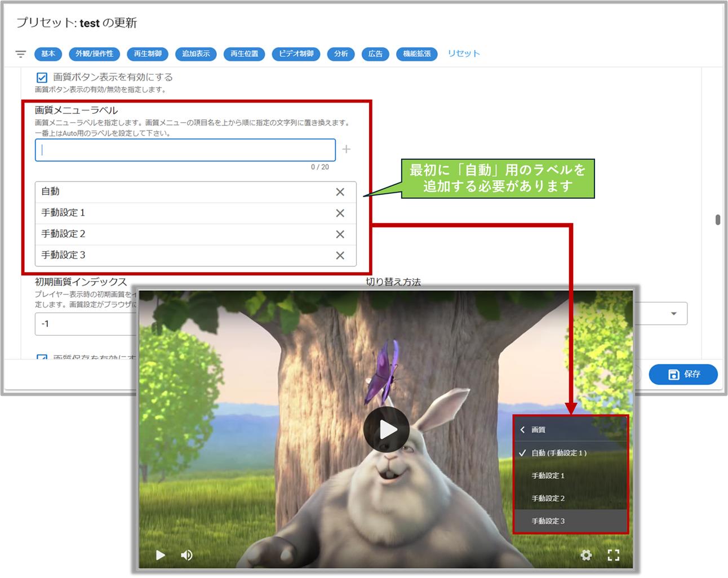
Task: Enter fullscreen with the player fullscreen icon
Action: coord(614,555)
